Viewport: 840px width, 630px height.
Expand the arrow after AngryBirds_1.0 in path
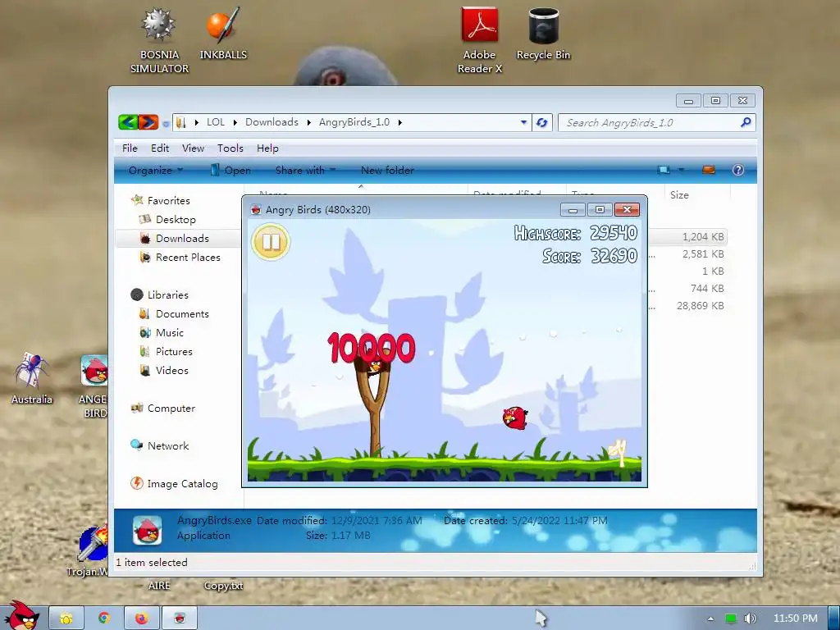click(399, 122)
